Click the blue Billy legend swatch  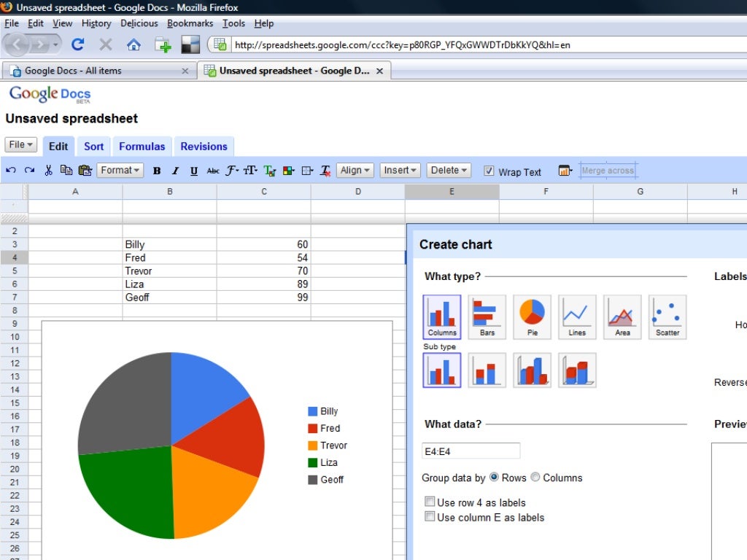coord(312,411)
